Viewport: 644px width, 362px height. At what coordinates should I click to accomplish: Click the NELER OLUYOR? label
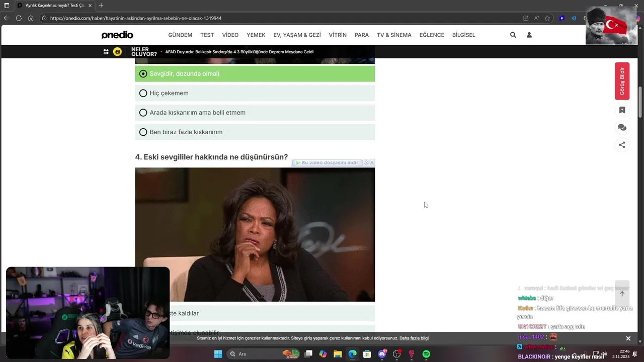tap(144, 52)
